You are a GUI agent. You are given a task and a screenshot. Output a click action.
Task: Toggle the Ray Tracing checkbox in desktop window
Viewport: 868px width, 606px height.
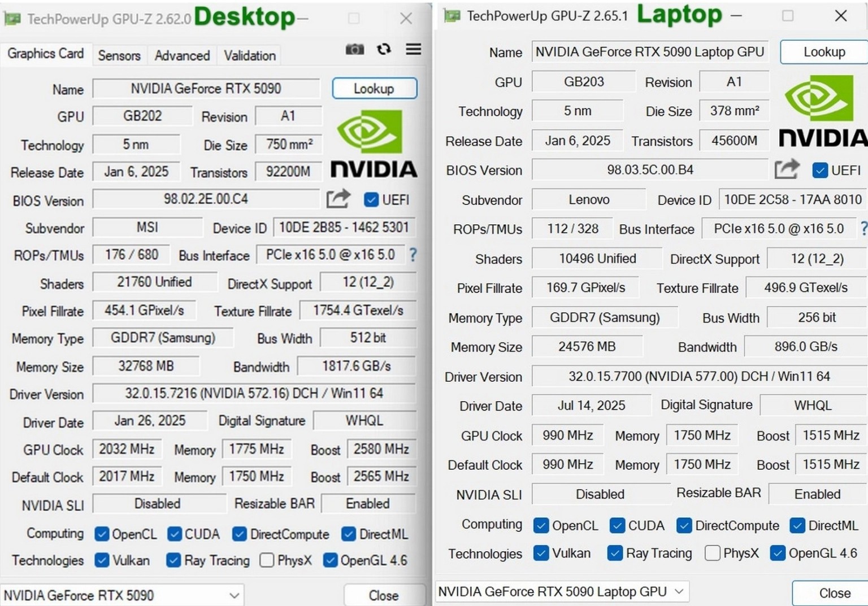173,560
